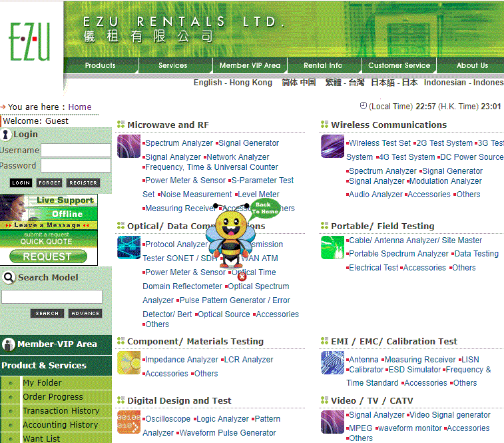The image size is (504, 443).
Task: Open the Services menu
Action: (172, 66)
